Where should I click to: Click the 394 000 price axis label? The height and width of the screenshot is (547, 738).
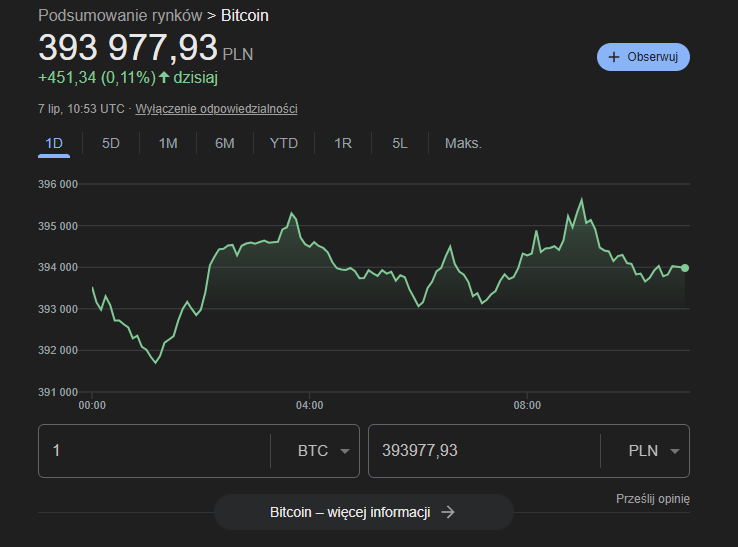(x=58, y=267)
